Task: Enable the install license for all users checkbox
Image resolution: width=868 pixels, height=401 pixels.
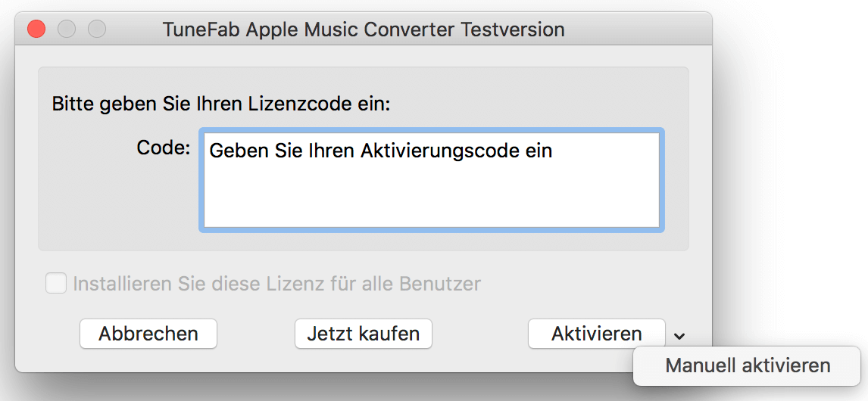Action: (55, 284)
